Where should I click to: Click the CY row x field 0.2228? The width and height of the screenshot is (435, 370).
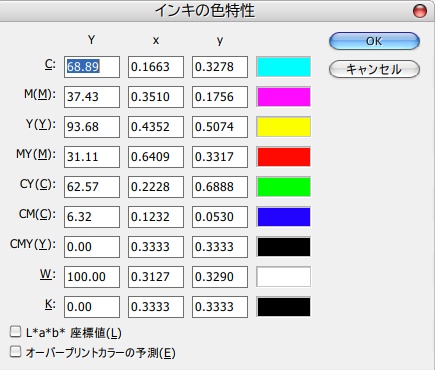[156, 187]
